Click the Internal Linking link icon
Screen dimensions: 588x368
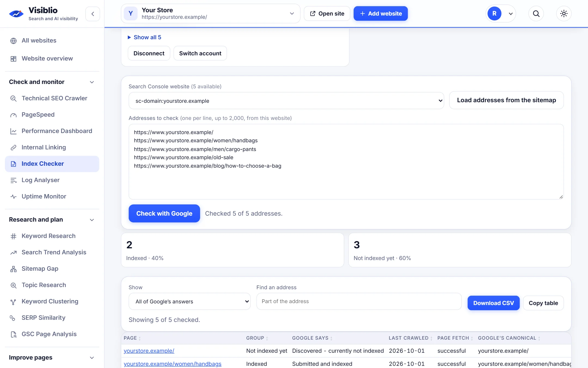[x=13, y=148]
